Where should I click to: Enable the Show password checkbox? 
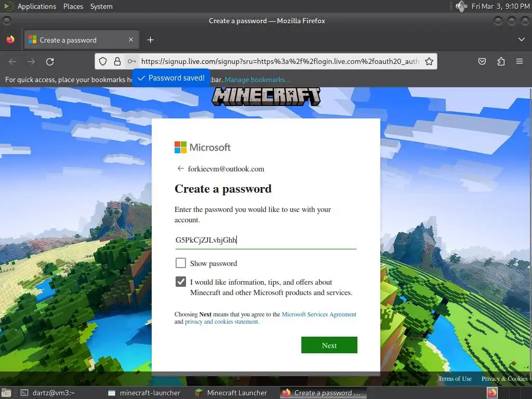coord(180,263)
